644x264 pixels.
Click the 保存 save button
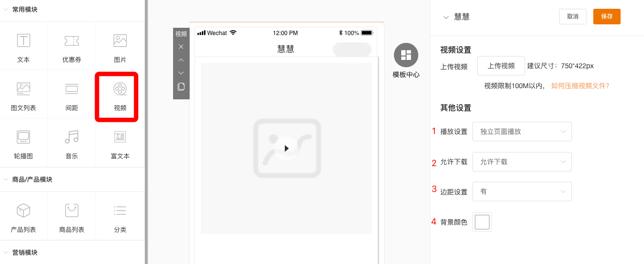coord(606,17)
